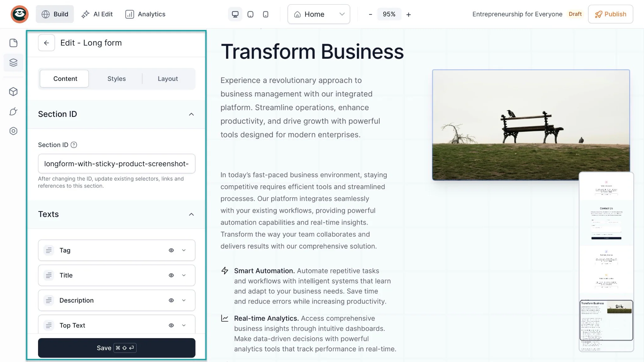Click the Real-time Analytics feature text

pos(315,334)
